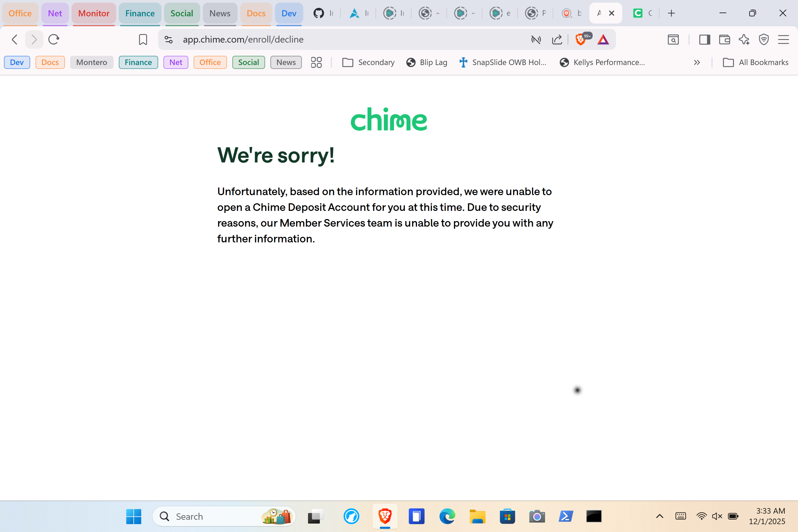Open the Blip Lag bookmark

point(427,62)
